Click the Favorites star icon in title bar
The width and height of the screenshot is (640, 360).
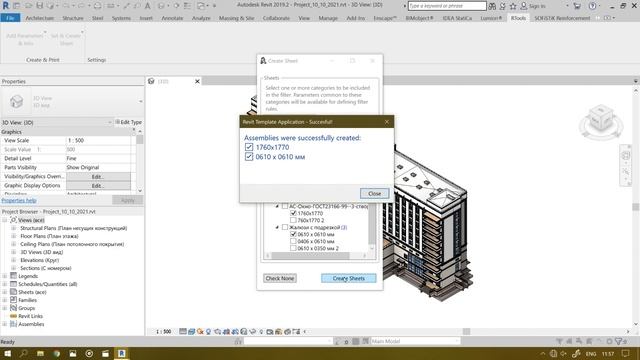pos(513,6)
